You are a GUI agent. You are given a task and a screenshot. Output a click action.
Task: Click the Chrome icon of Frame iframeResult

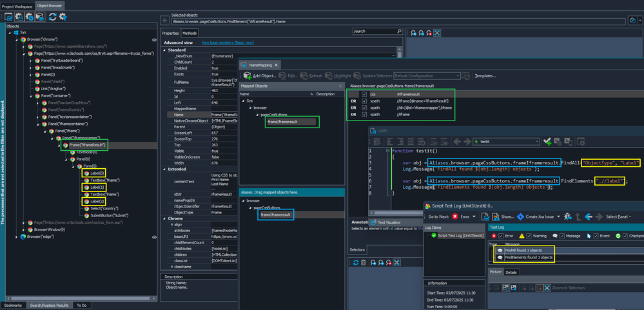[x=65, y=146]
